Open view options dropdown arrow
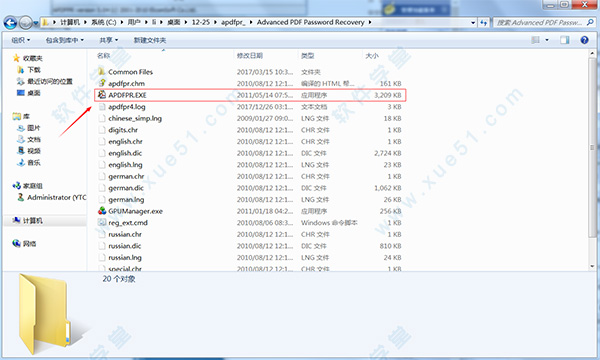Viewport: 600px width, 360px height. pos(547,40)
